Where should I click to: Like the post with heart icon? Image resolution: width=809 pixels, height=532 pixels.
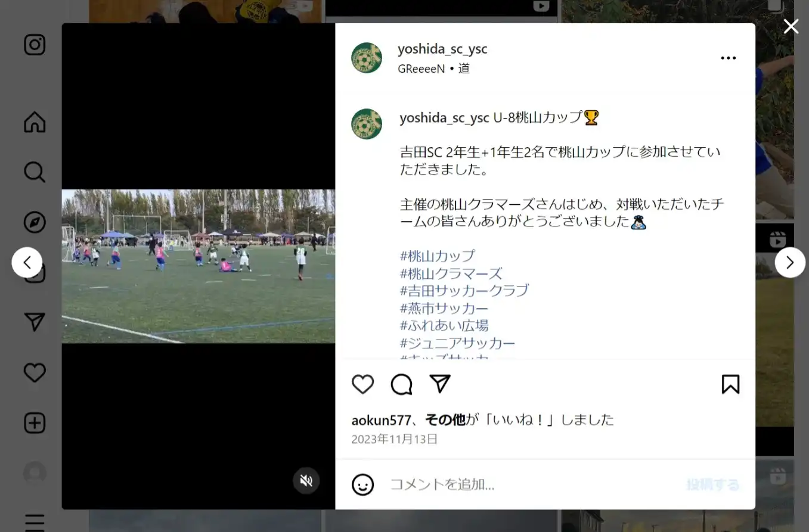(362, 384)
